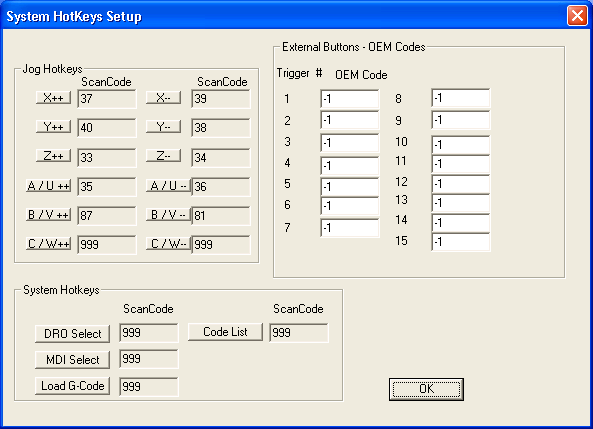Confirm the dialog with OK

pyautogui.click(x=426, y=389)
